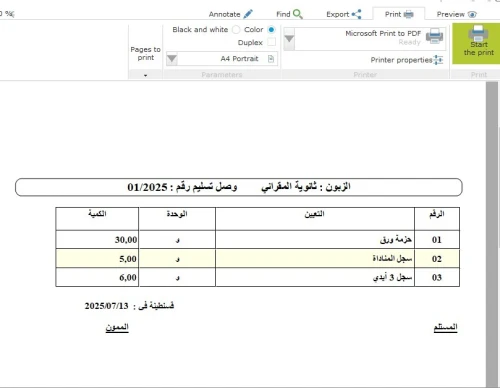Image resolution: width=500 pixels, height=388 pixels.
Task: Expand Pages to print options
Action: [145, 75]
